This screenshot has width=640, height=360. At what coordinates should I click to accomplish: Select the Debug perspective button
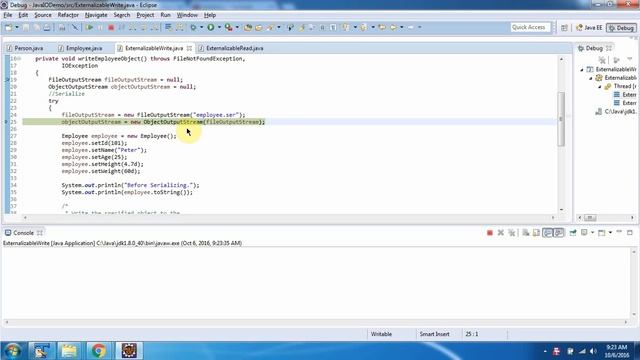621,28
